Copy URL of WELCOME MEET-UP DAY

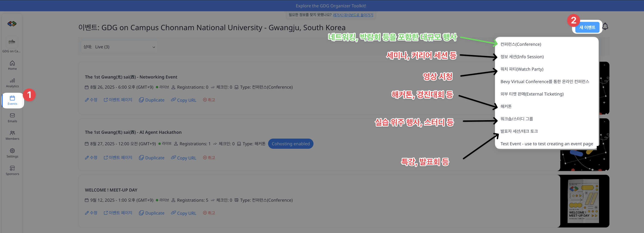(184, 213)
